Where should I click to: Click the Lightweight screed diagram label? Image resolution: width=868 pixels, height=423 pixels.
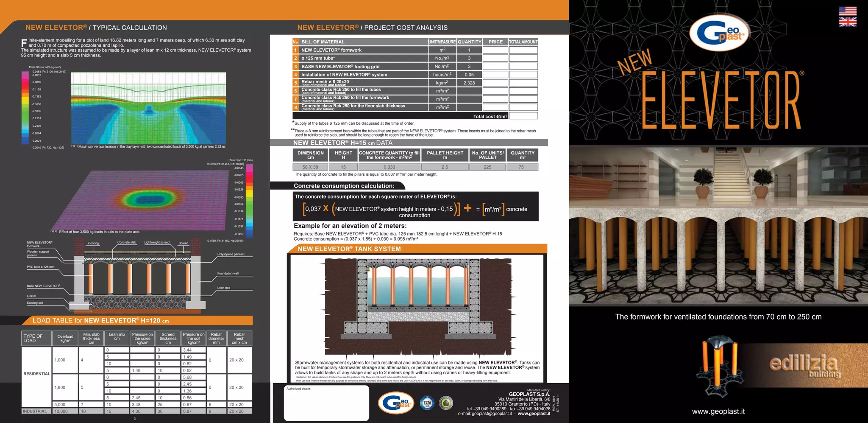click(157, 243)
